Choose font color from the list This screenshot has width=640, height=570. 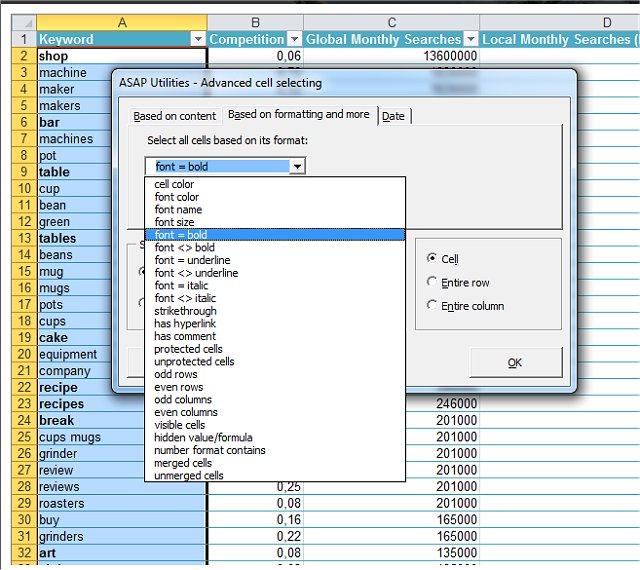pos(177,197)
